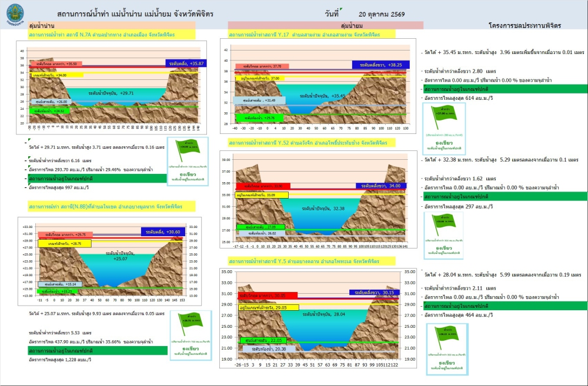Viewport: 588px width, 386px height.
Task: Select the green normal-status bar for station N.8B
Action: pyautogui.click(x=98, y=351)
